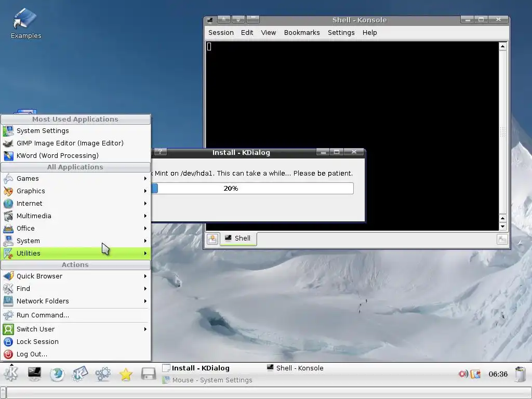
Task: Expand the Switch User submenu
Action: click(x=75, y=329)
